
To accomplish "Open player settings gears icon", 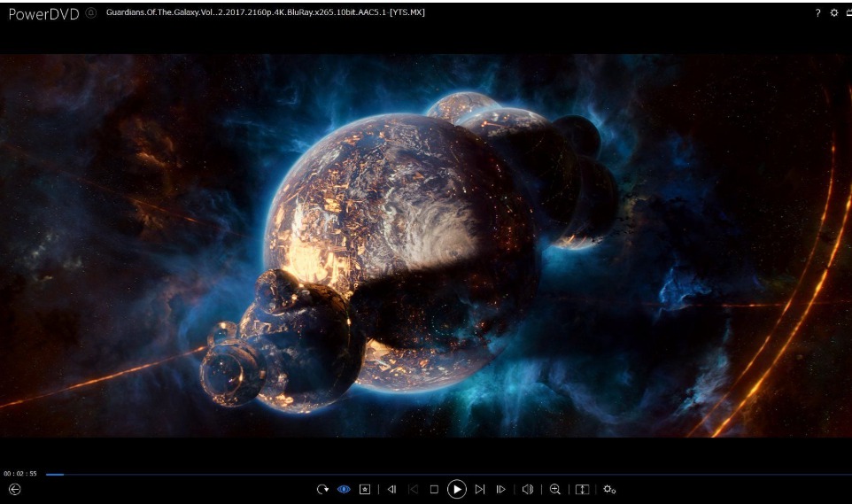I will point(609,489).
